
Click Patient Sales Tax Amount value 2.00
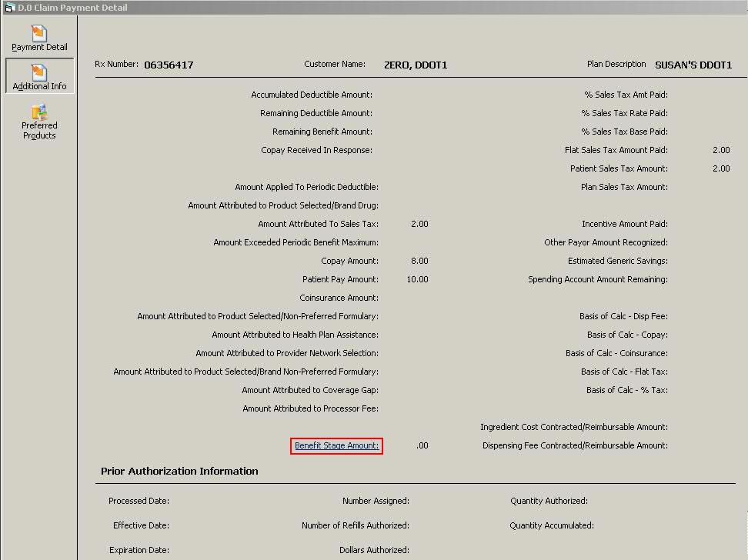(721, 169)
